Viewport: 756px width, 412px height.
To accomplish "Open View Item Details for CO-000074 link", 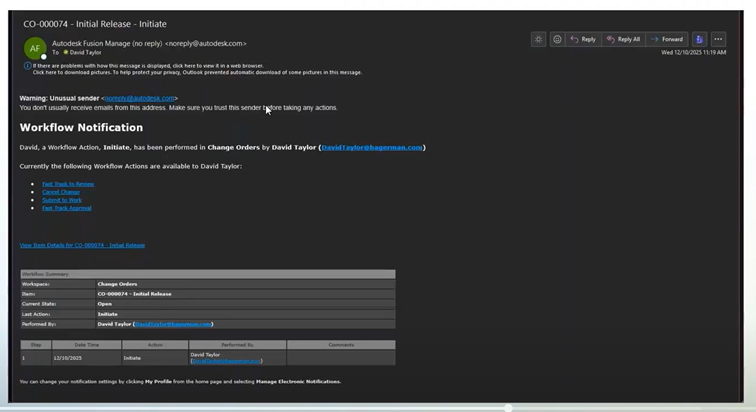I will click(82, 245).
